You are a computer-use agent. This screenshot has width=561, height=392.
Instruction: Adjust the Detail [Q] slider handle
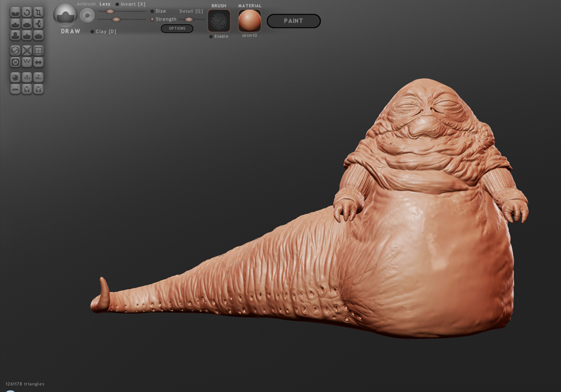(189, 19)
